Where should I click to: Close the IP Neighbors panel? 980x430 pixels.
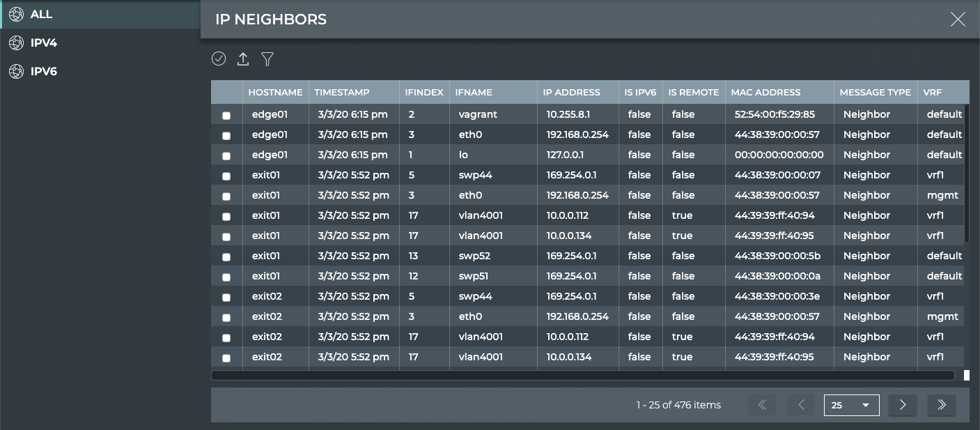pos(958,20)
